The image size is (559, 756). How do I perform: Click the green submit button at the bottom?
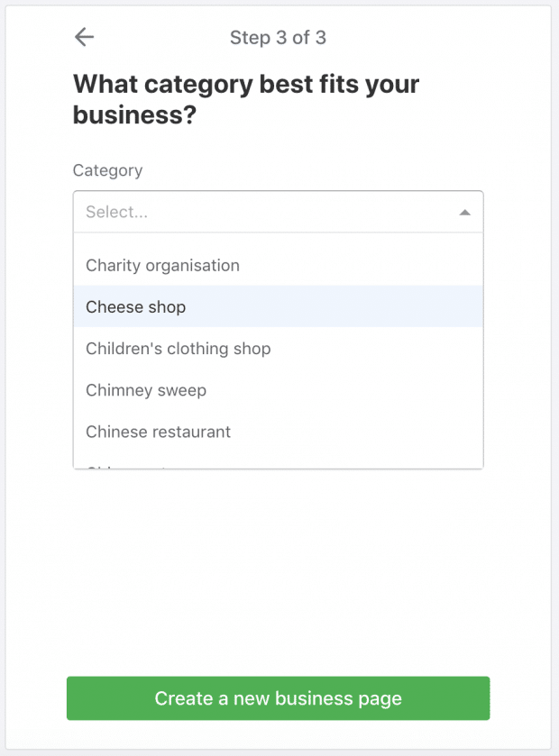pos(278,698)
